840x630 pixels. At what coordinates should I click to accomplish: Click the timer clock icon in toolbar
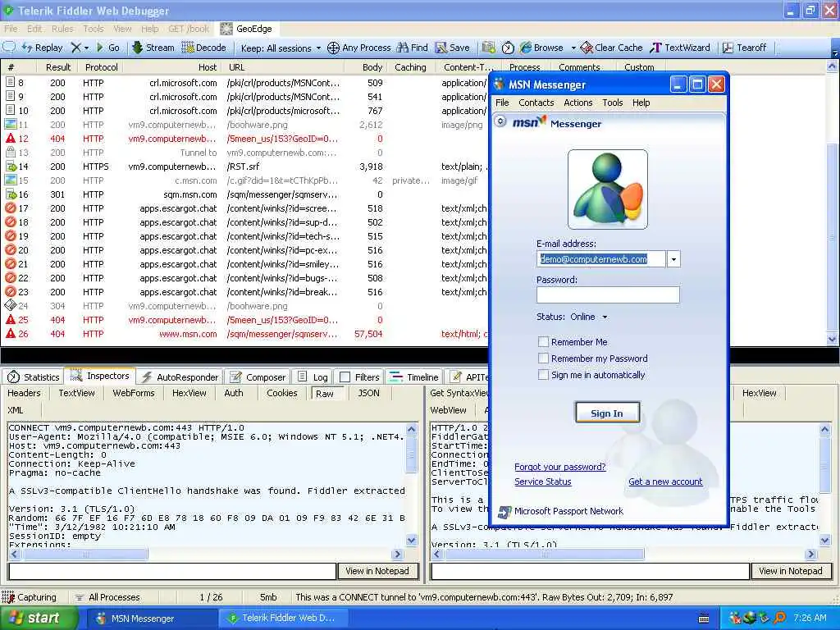508,48
